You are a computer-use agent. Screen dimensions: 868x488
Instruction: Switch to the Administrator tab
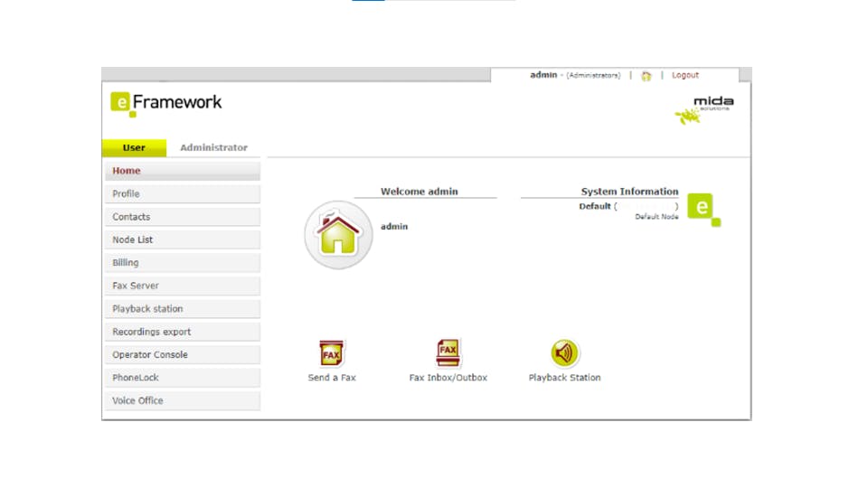click(x=213, y=147)
